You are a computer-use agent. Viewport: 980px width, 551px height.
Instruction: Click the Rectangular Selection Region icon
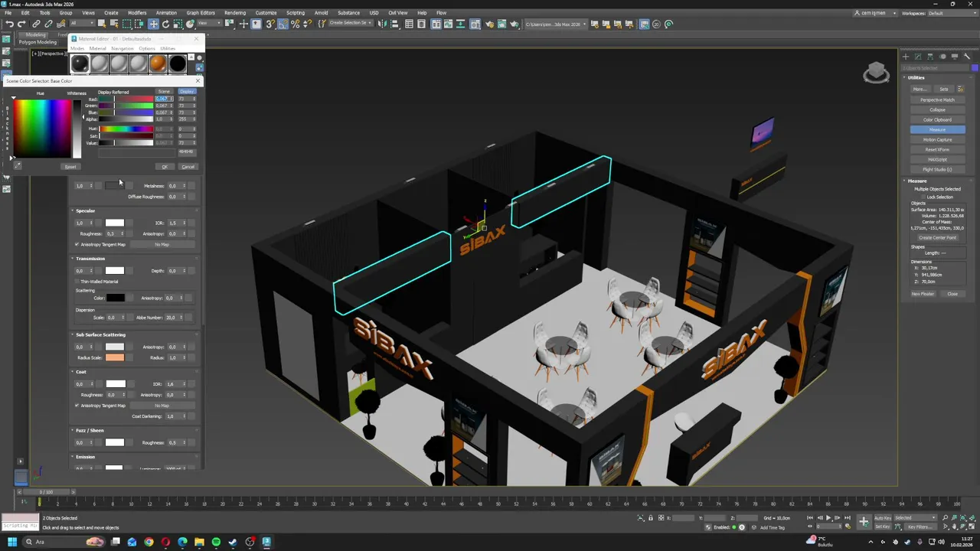pyautogui.click(x=126, y=24)
